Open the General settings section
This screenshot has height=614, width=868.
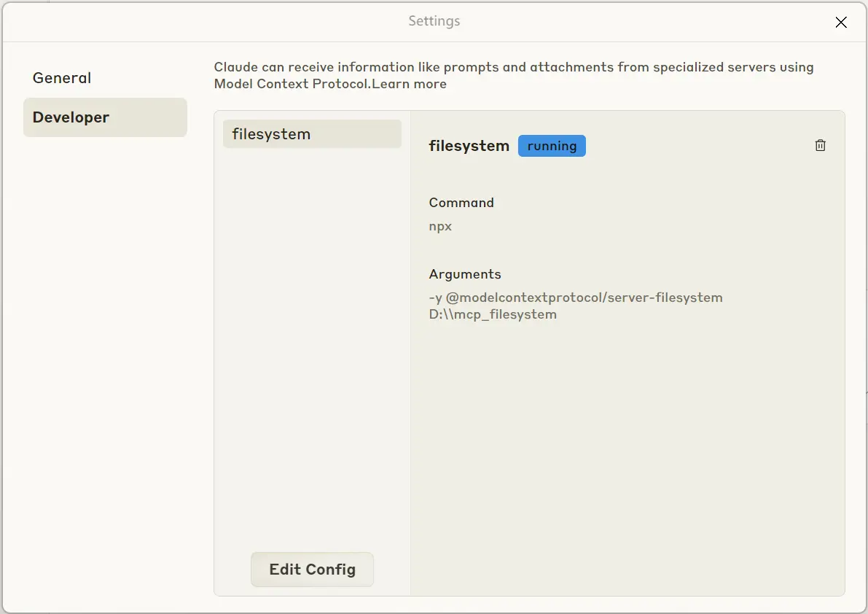(62, 78)
